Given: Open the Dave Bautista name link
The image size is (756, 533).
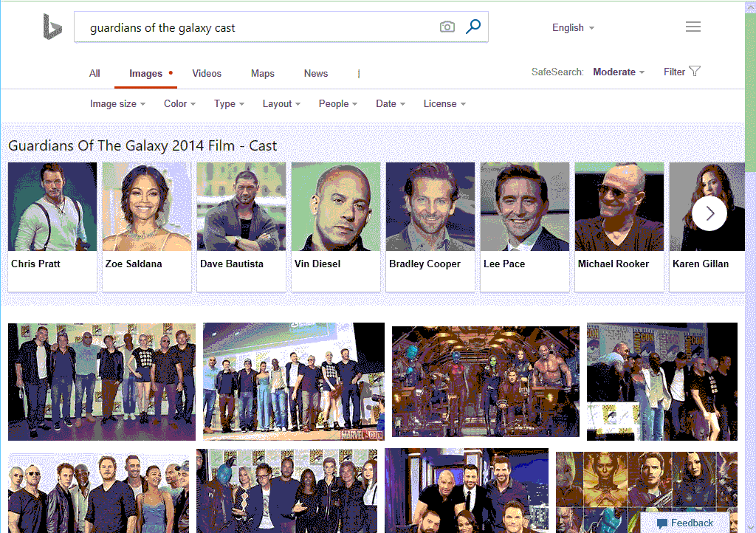Looking at the screenshot, I should click(231, 264).
